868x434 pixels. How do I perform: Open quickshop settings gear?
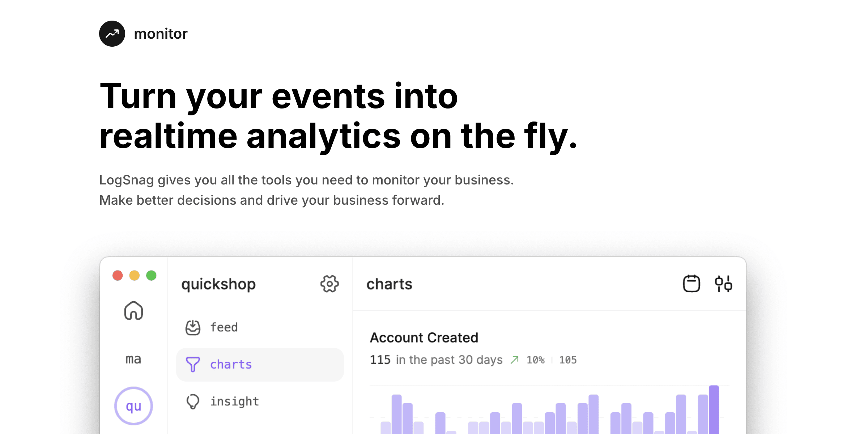(x=329, y=284)
